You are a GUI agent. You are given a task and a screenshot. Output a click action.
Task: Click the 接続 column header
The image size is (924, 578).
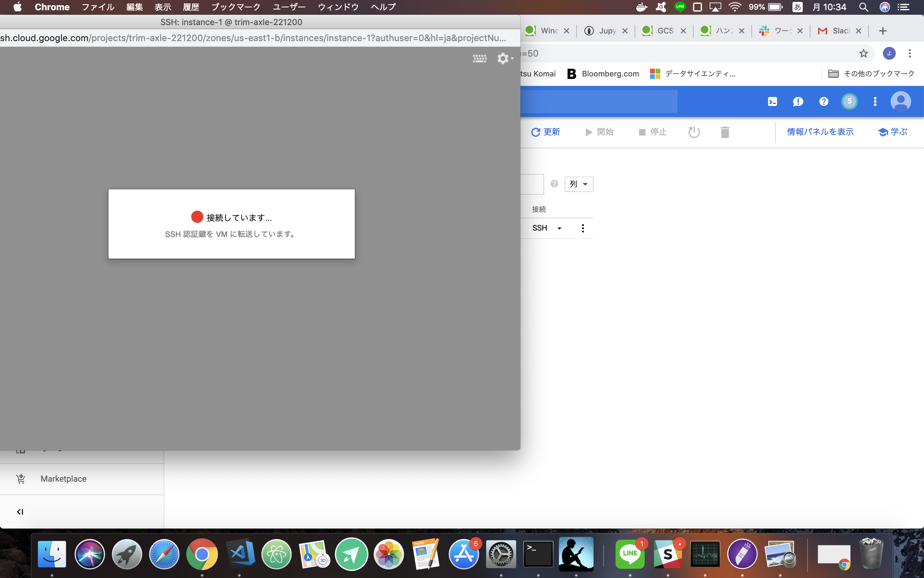click(539, 209)
